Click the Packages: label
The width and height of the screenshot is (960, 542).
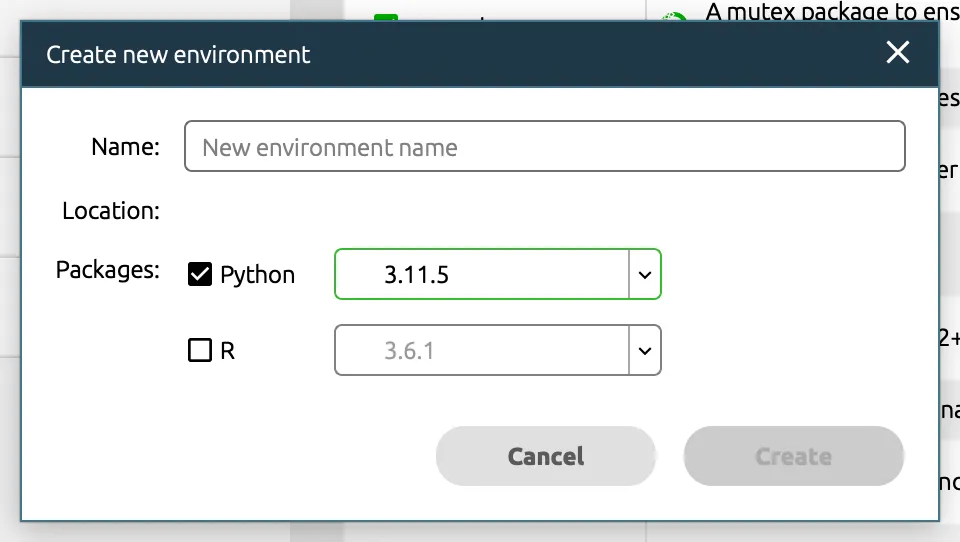pyautogui.click(x=107, y=270)
